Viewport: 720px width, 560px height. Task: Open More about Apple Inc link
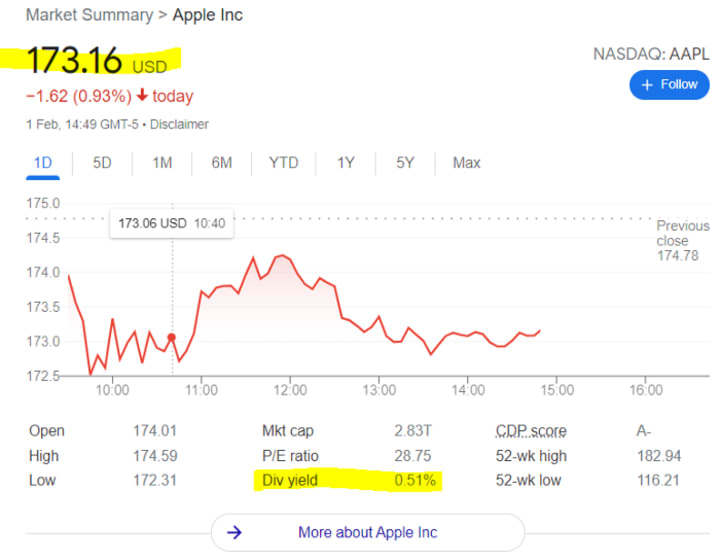click(x=367, y=532)
